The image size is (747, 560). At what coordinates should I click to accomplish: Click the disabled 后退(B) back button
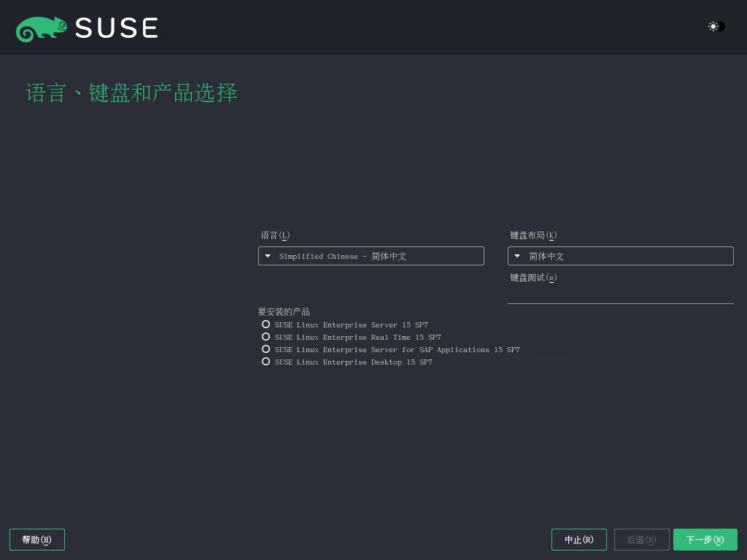tap(642, 540)
